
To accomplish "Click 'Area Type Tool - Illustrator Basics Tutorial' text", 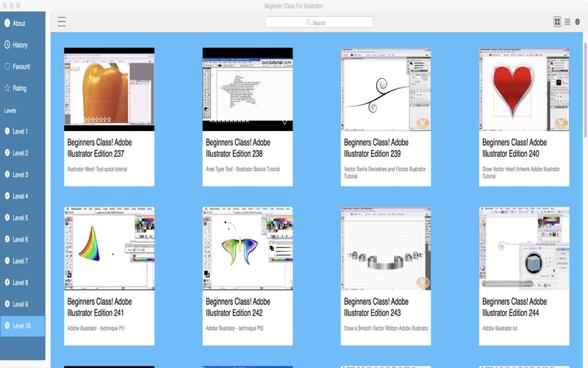I will coord(243,169).
